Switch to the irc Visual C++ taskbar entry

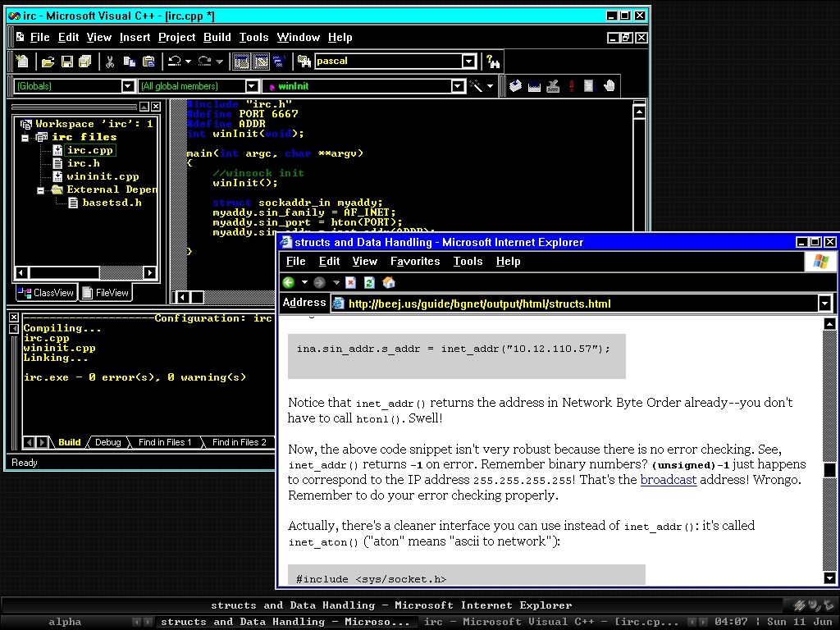click(x=551, y=622)
